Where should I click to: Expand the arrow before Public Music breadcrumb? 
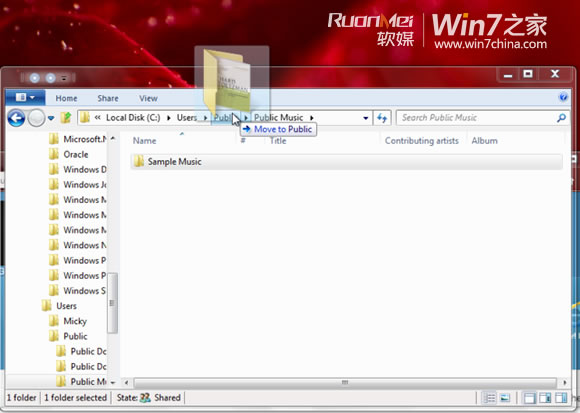point(246,118)
